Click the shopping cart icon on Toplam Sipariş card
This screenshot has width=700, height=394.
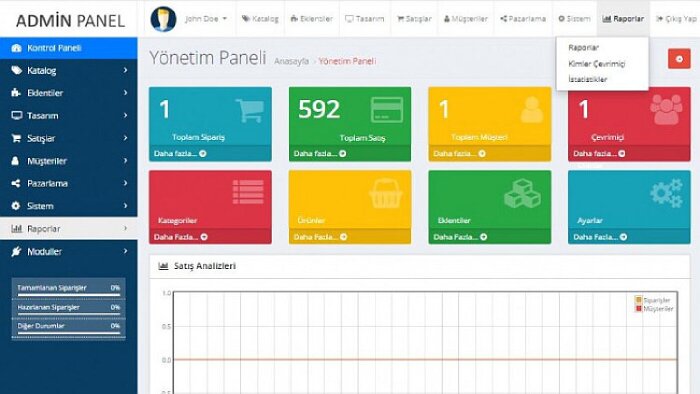pos(250,111)
